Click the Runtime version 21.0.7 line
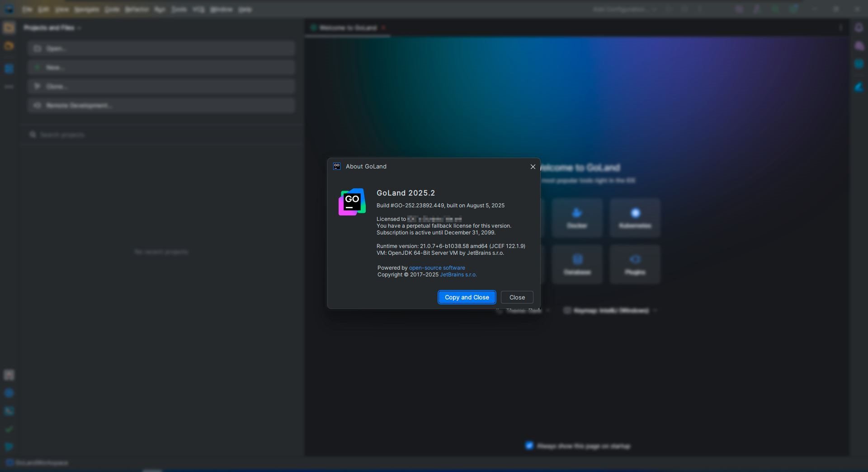868x472 pixels. [451, 246]
